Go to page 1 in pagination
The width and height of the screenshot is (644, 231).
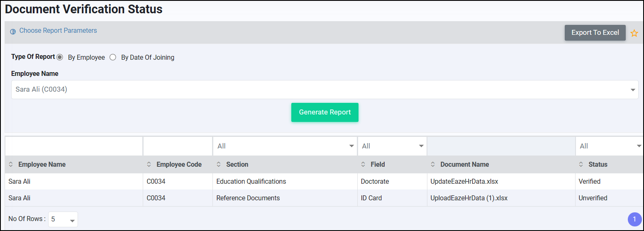(x=634, y=219)
